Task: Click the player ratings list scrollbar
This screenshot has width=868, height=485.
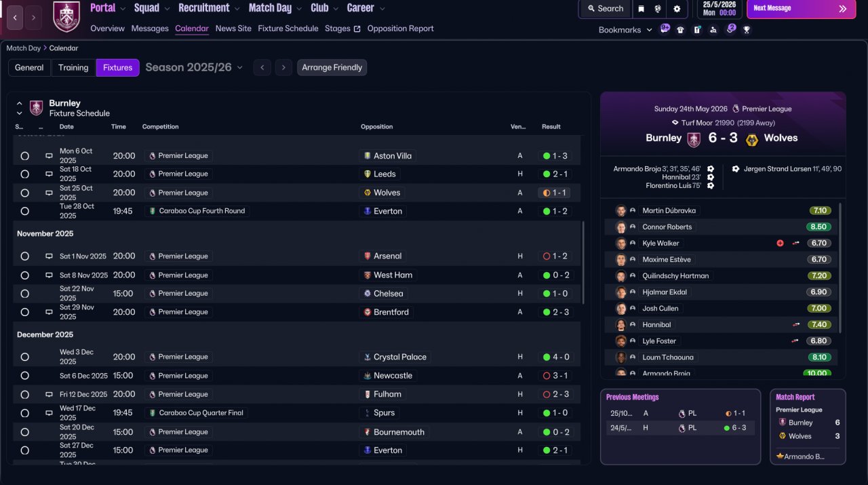Action: pos(840,267)
